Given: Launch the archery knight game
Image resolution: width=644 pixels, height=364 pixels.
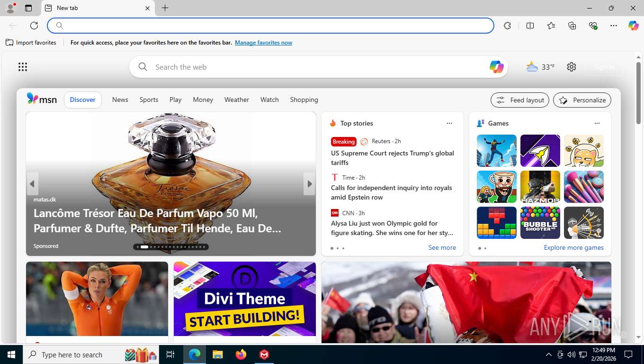Looking at the screenshot, I should [584, 223].
